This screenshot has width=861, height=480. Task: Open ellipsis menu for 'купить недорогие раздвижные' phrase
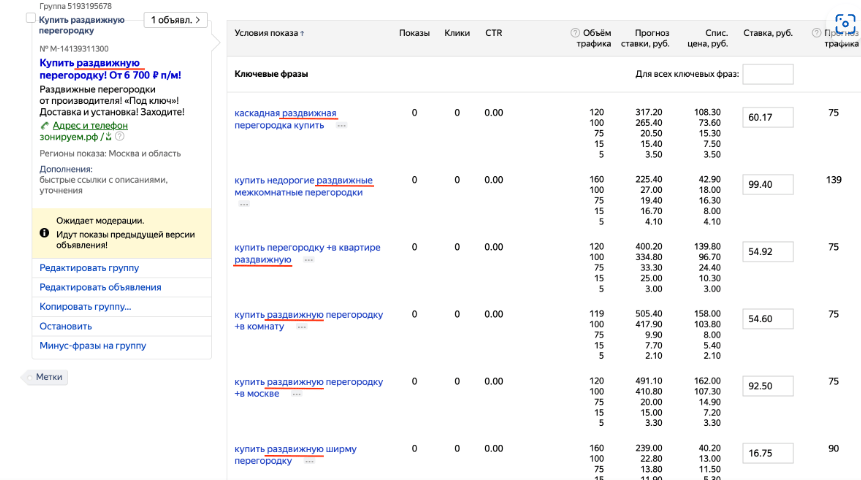coord(244,204)
